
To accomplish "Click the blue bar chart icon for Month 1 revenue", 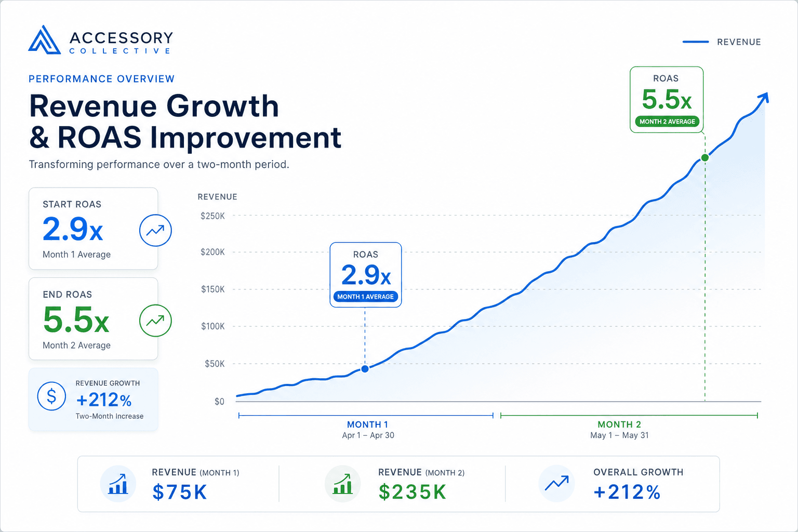I will pyautogui.click(x=118, y=484).
